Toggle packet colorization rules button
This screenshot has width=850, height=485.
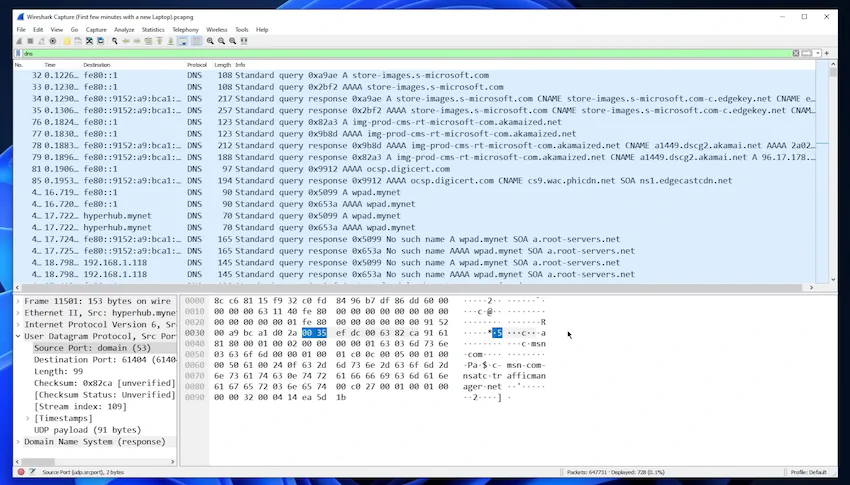196,41
